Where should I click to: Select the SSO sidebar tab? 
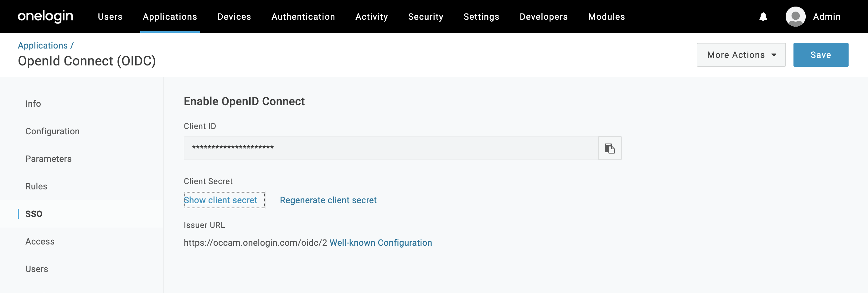[x=34, y=214]
